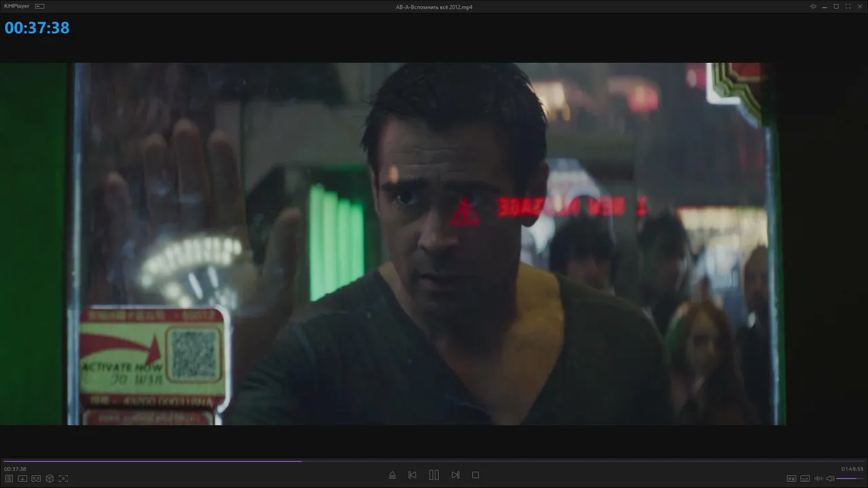This screenshot has width=868, height=488.
Task: Maximize the KMPlayer window
Action: click(x=836, y=6)
